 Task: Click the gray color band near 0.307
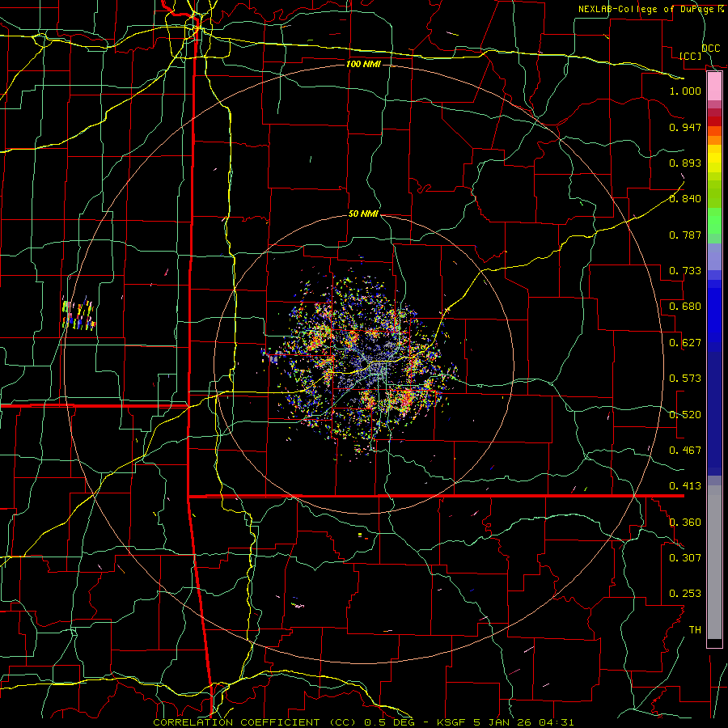pos(714,562)
